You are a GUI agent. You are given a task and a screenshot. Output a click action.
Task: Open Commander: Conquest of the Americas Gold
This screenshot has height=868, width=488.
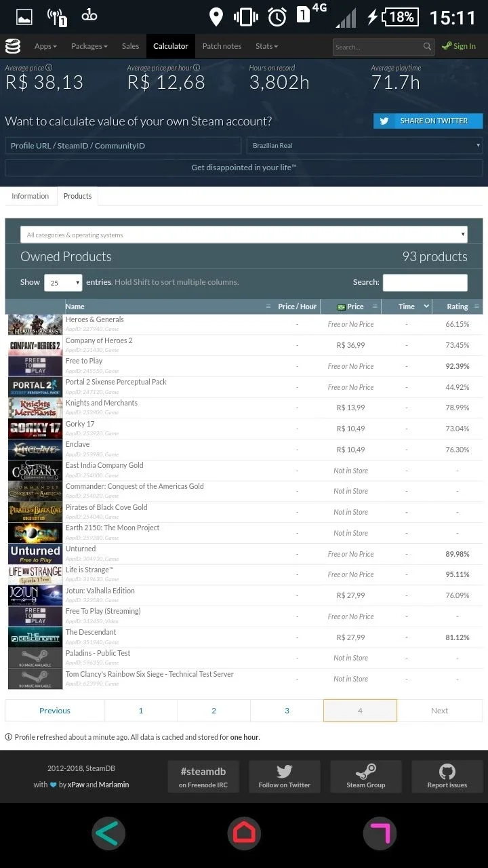135,486
